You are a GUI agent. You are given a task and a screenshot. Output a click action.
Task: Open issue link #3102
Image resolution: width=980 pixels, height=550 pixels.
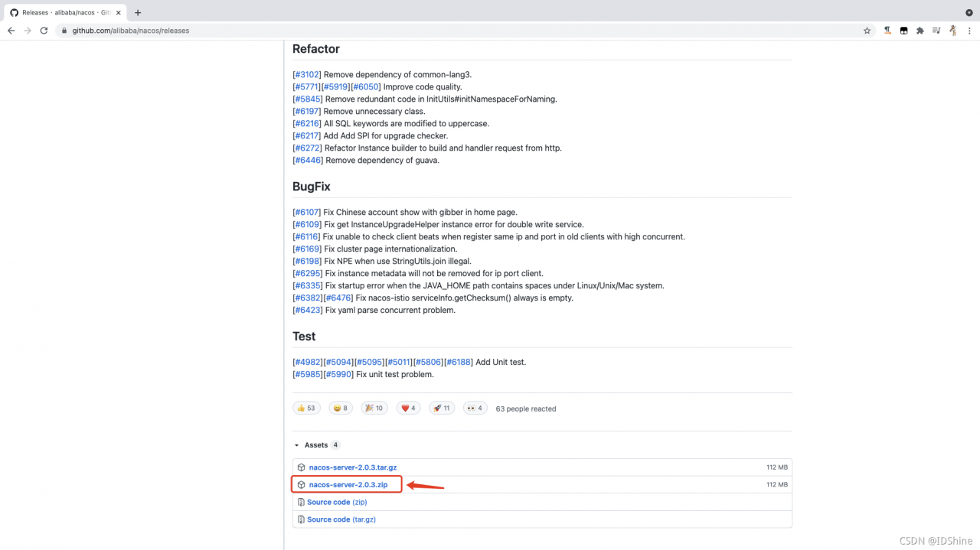pyautogui.click(x=308, y=74)
